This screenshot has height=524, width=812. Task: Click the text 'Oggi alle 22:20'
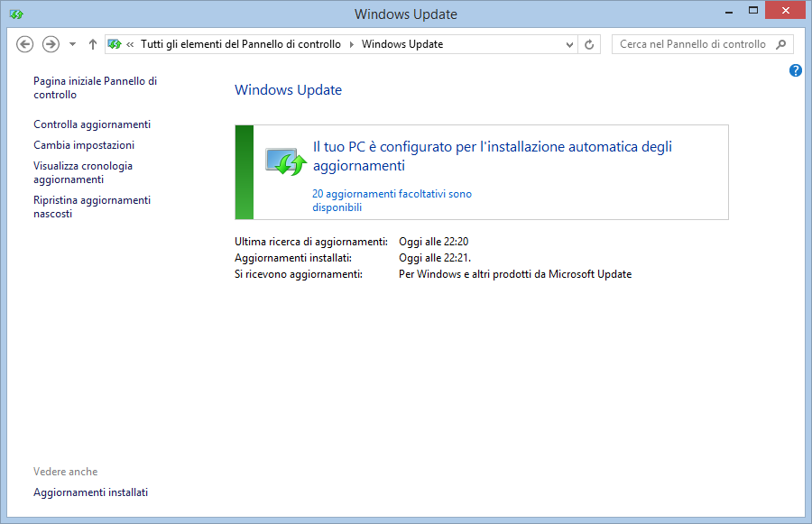[433, 242]
